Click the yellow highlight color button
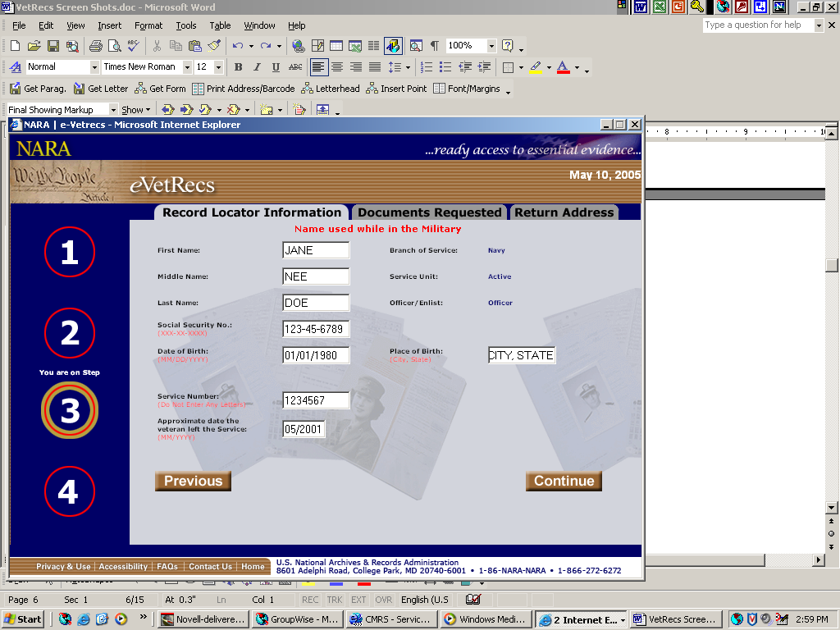Viewport: 840px width, 630px height. tap(536, 67)
